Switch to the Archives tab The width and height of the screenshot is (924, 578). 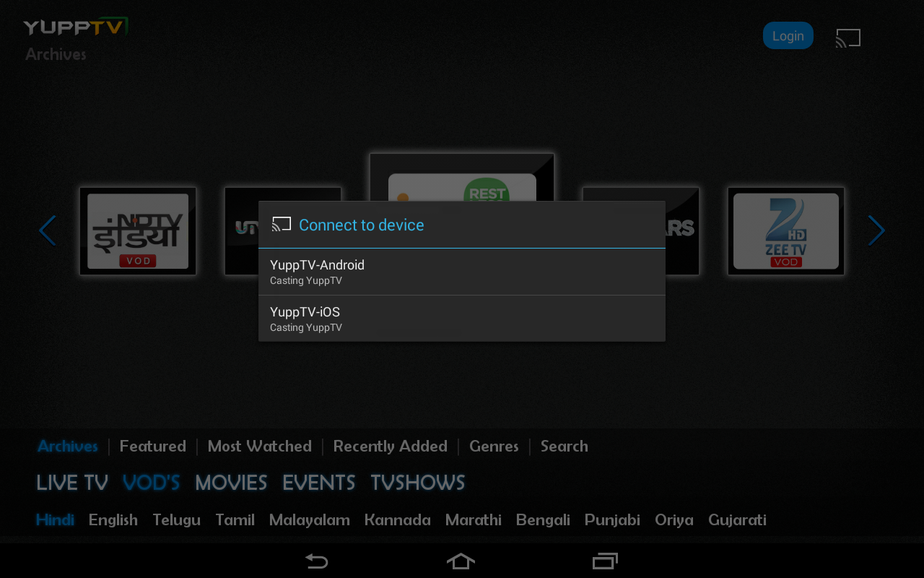68,447
